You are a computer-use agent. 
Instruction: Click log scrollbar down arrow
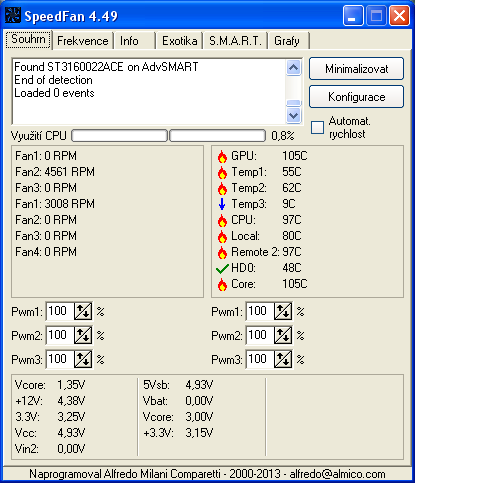tap(294, 115)
